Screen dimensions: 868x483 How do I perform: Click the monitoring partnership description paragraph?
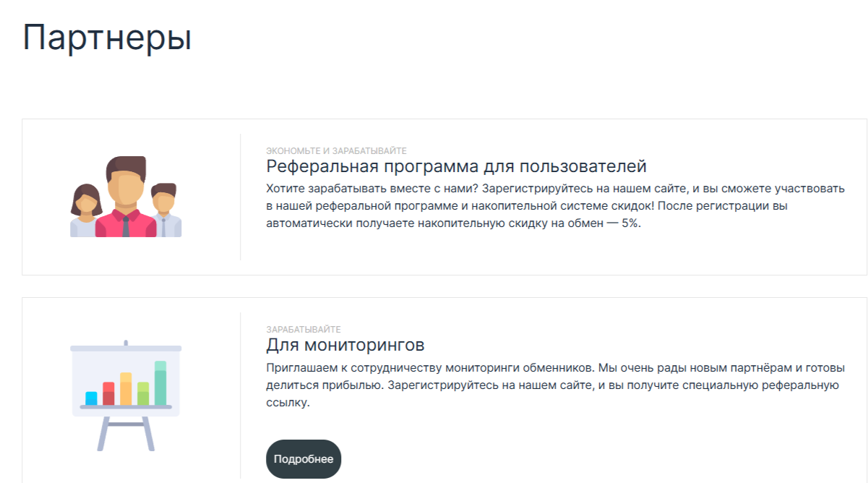point(552,385)
